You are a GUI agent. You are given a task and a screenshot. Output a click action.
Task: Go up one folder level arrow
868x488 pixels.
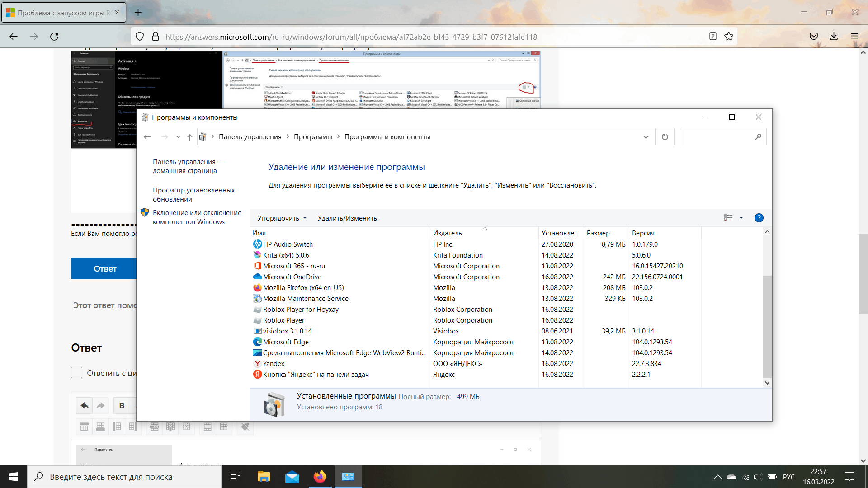pos(190,137)
